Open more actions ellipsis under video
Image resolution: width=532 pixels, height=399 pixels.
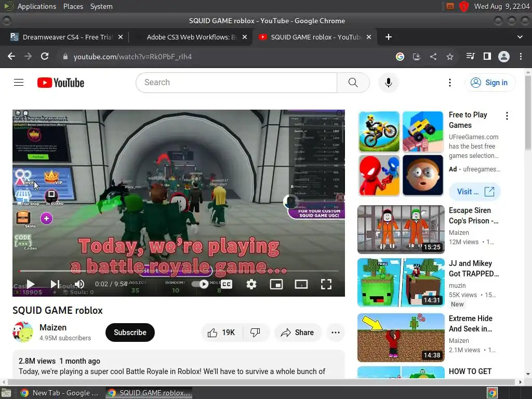336,332
